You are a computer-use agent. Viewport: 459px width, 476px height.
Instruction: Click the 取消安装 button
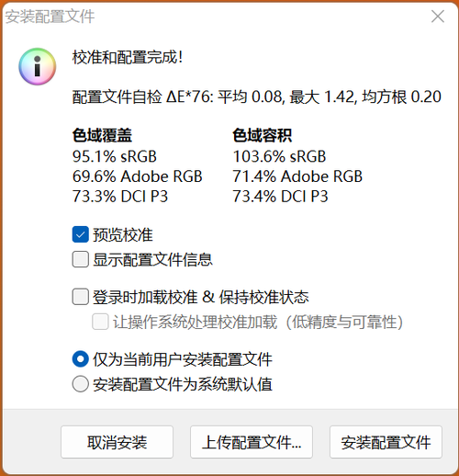click(117, 442)
